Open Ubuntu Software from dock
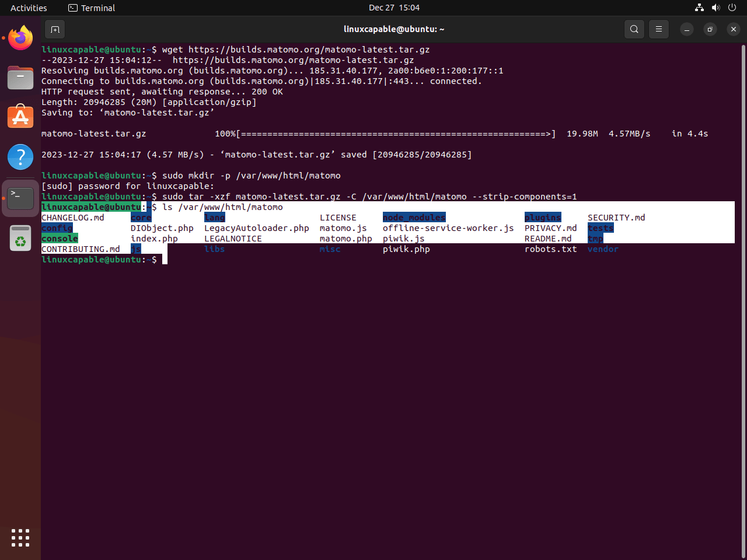The image size is (747, 560). tap(20, 117)
